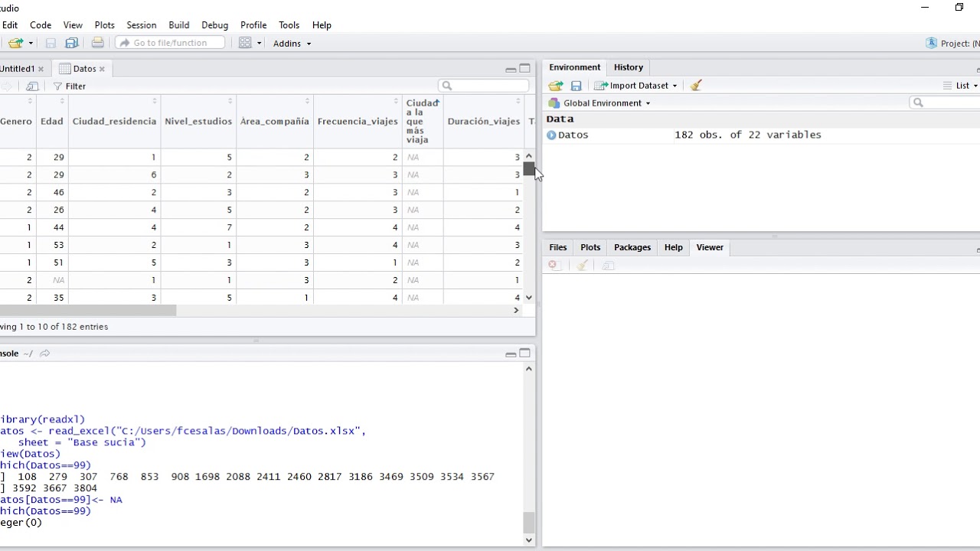This screenshot has width=980, height=551.
Task: Close the Datos data viewer tab
Action: tap(102, 69)
